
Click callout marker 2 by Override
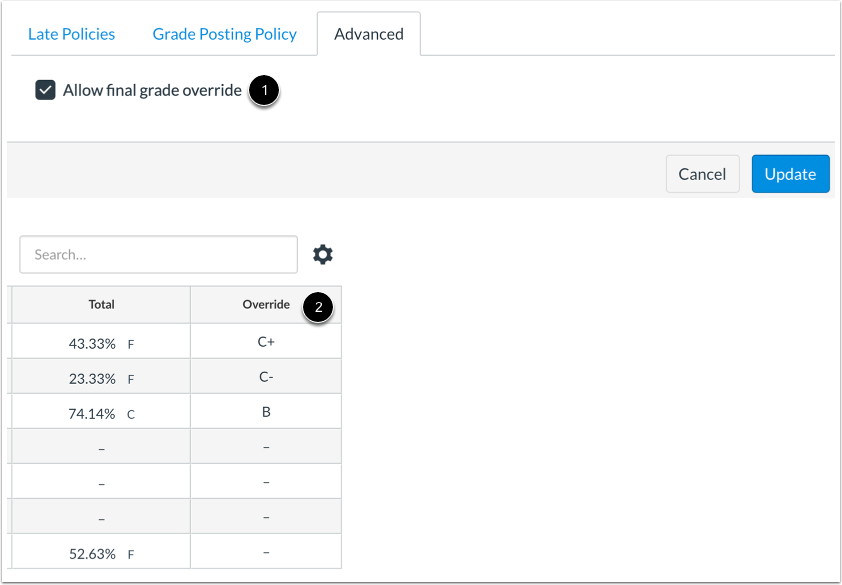pos(318,307)
